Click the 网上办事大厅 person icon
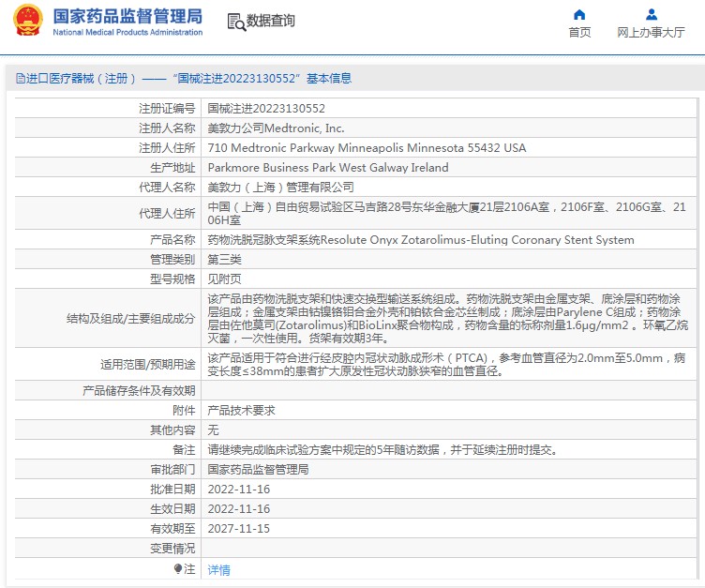 click(x=651, y=14)
